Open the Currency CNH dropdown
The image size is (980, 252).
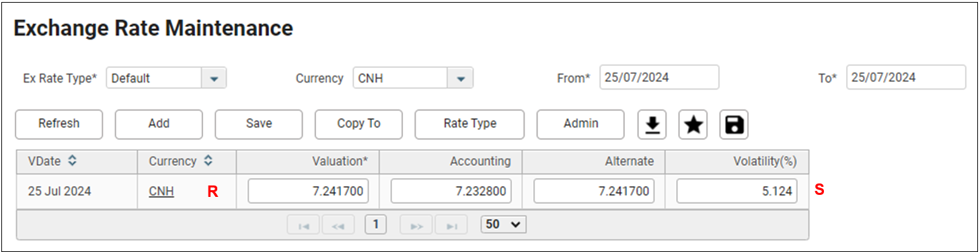point(461,78)
